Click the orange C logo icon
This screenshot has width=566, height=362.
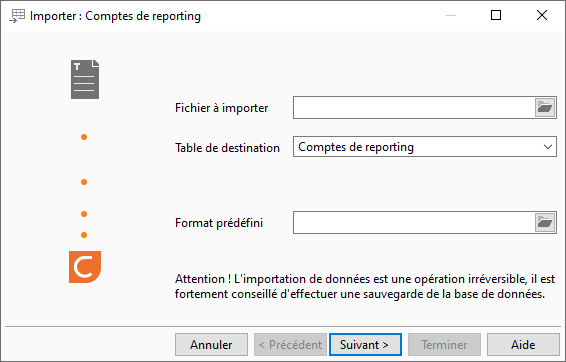(85, 267)
